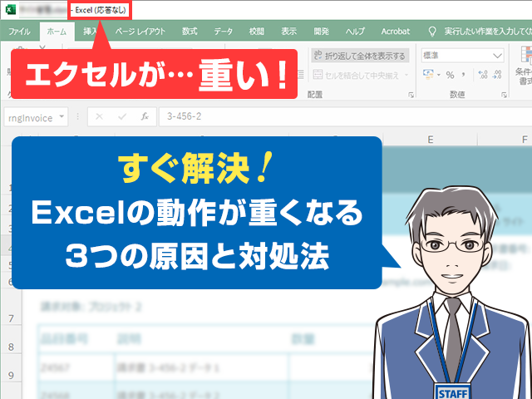Click the fx insert function icon

(x=145, y=116)
